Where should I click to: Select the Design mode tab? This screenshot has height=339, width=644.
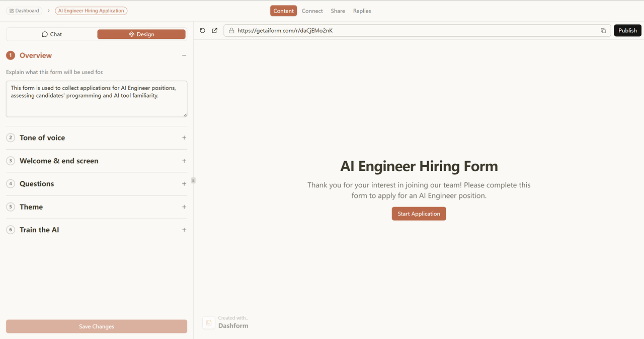[x=141, y=34]
